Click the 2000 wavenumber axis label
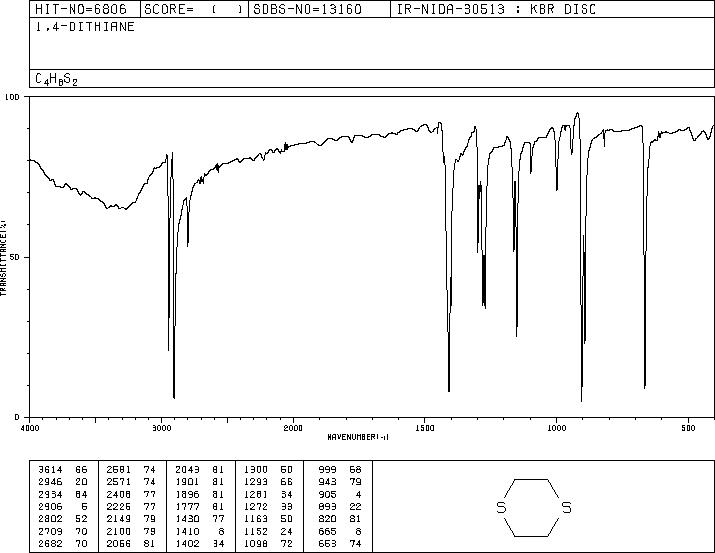This screenshot has height=553, width=715. 293,428
